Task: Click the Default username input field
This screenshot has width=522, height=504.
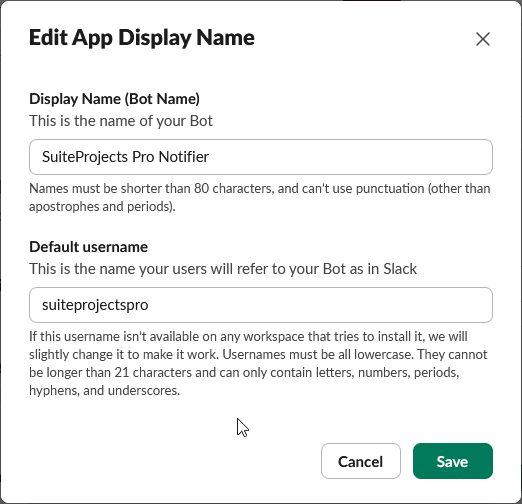Action: click(261, 305)
